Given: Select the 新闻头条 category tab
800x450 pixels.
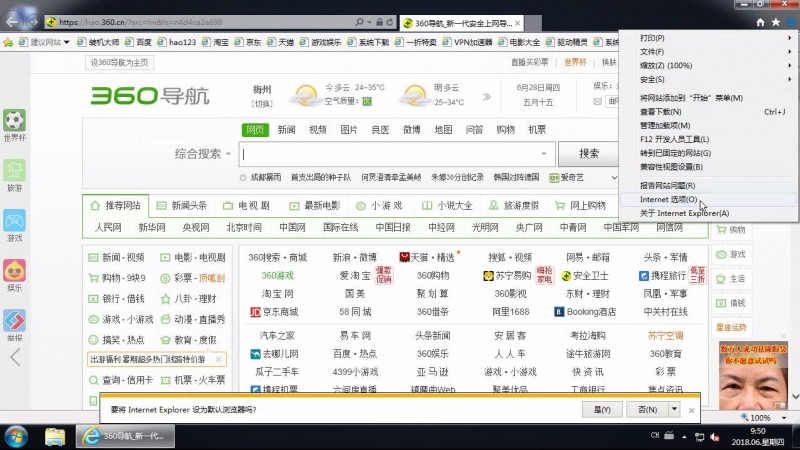Looking at the screenshot, I should point(182,206).
